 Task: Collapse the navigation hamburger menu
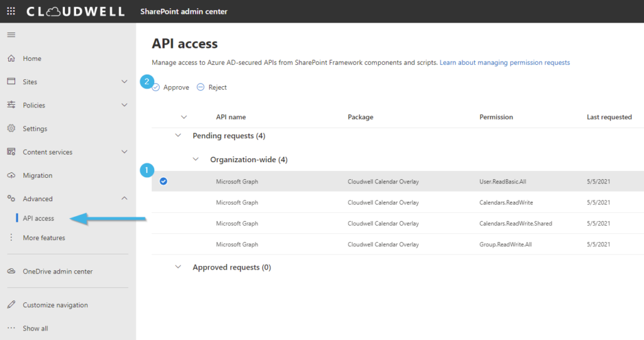11,35
